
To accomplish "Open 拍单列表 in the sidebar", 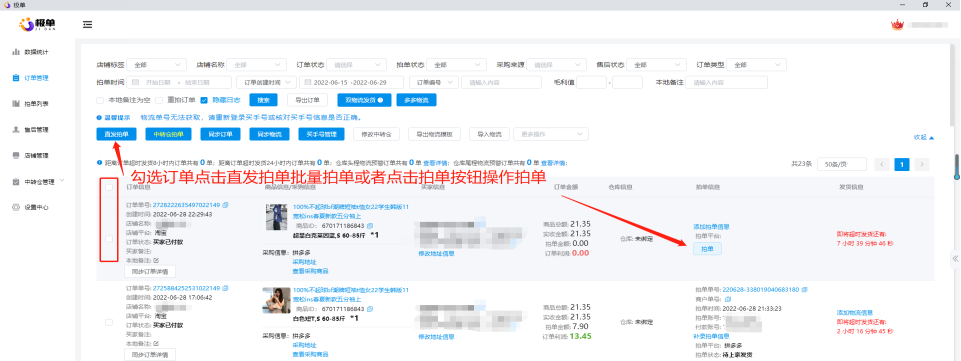I will (36, 104).
